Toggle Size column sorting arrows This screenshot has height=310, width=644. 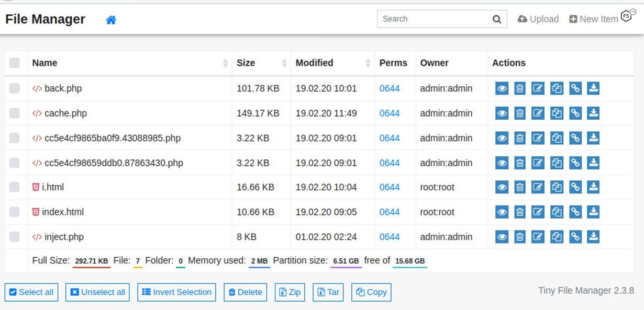pos(283,62)
